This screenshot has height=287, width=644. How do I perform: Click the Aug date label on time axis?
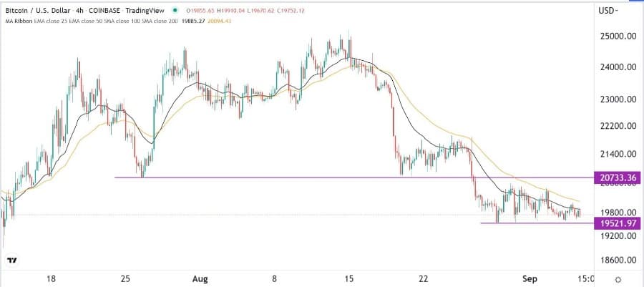tap(200, 280)
